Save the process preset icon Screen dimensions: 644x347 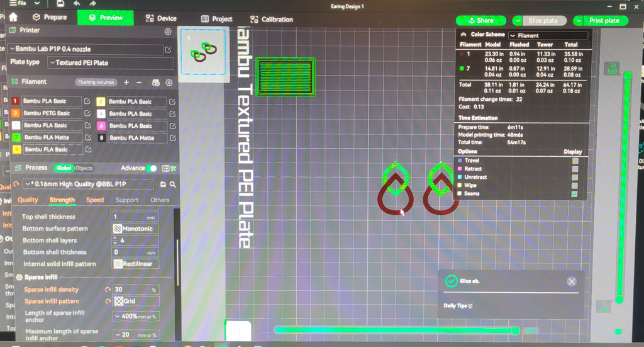(163, 185)
